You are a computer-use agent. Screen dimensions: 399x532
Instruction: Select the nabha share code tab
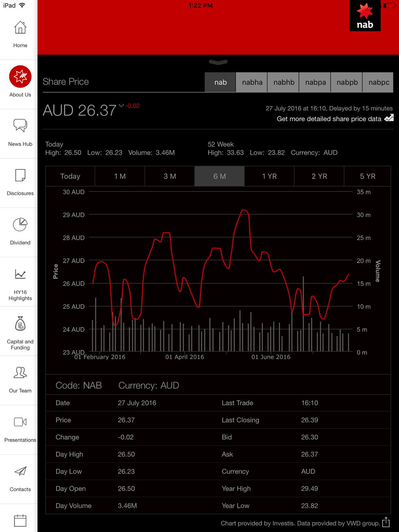click(252, 83)
